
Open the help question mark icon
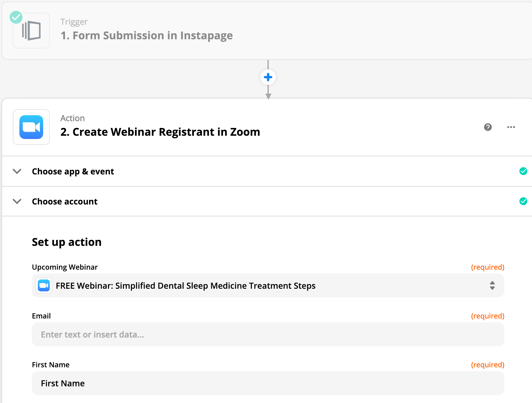tap(488, 127)
